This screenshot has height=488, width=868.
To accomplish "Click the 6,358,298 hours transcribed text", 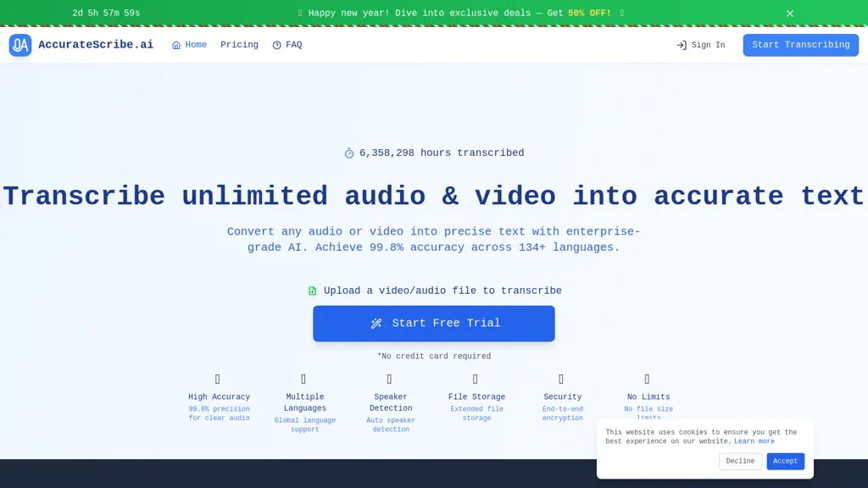I will point(442,152).
